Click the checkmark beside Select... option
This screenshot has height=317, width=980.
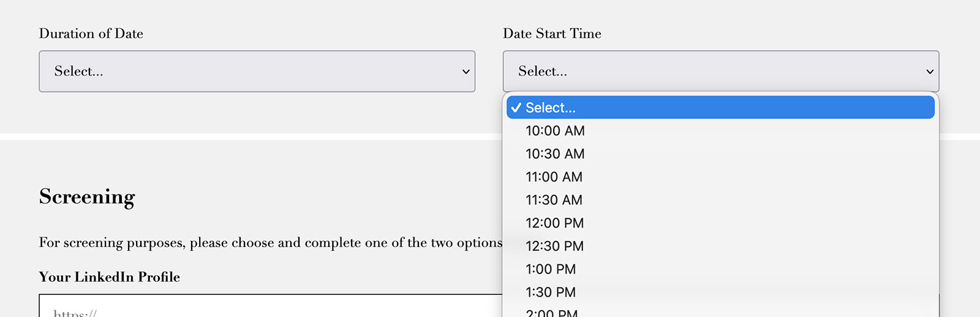click(x=516, y=108)
